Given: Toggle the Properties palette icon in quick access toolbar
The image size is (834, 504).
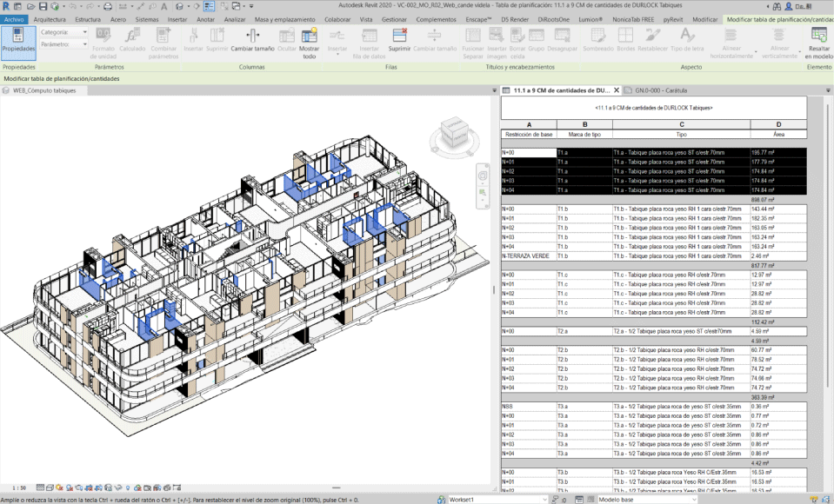Looking at the screenshot, I should 209,6.
